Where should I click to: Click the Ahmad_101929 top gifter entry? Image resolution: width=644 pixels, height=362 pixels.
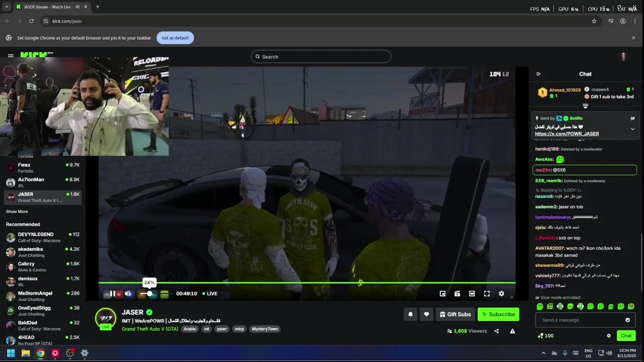pos(559,93)
